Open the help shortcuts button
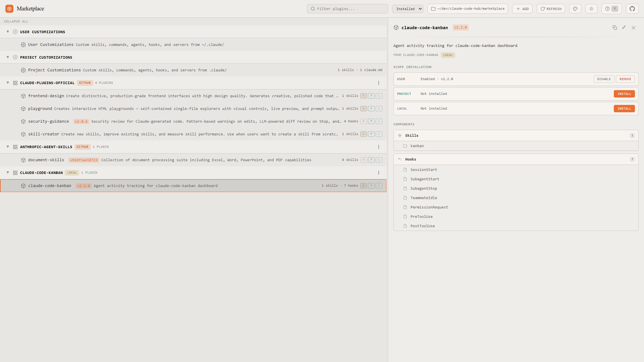 click(611, 9)
